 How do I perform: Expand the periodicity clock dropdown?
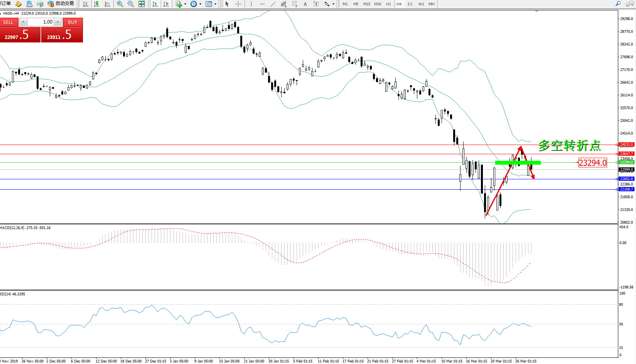(x=200, y=4)
